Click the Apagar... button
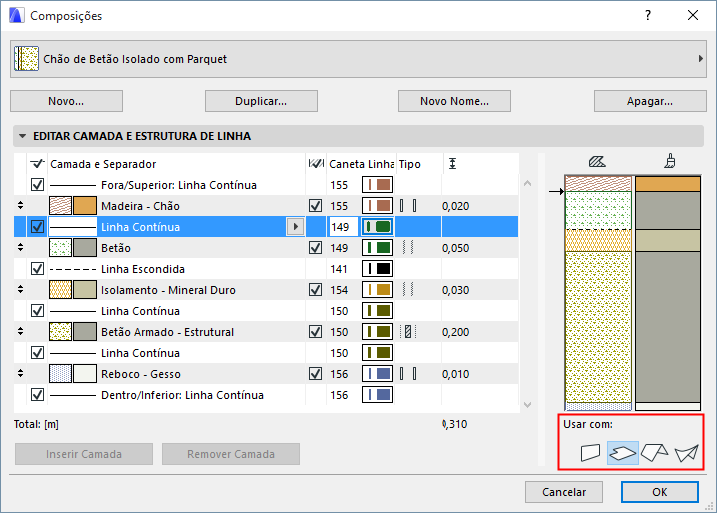Image resolution: width=717 pixels, height=513 pixels. pos(650,101)
